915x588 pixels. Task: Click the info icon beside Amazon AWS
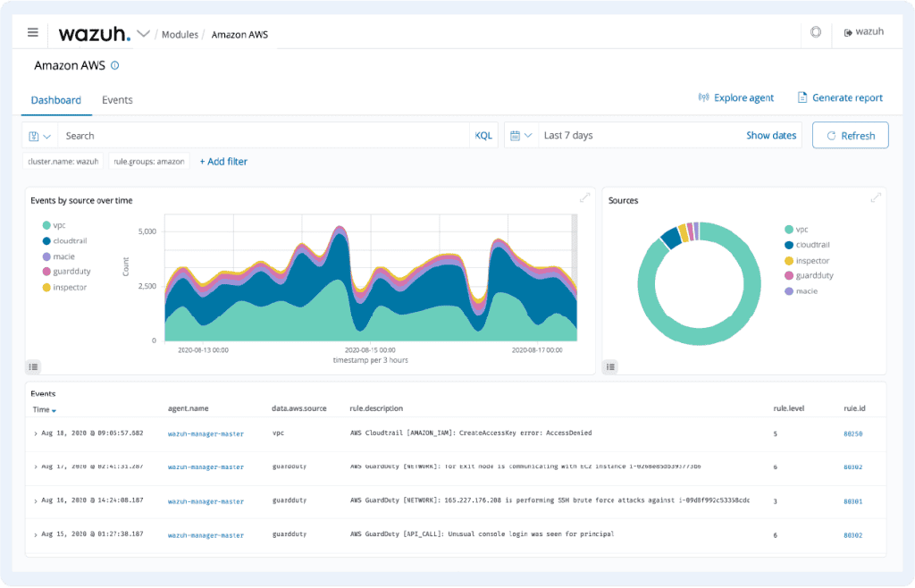114,66
